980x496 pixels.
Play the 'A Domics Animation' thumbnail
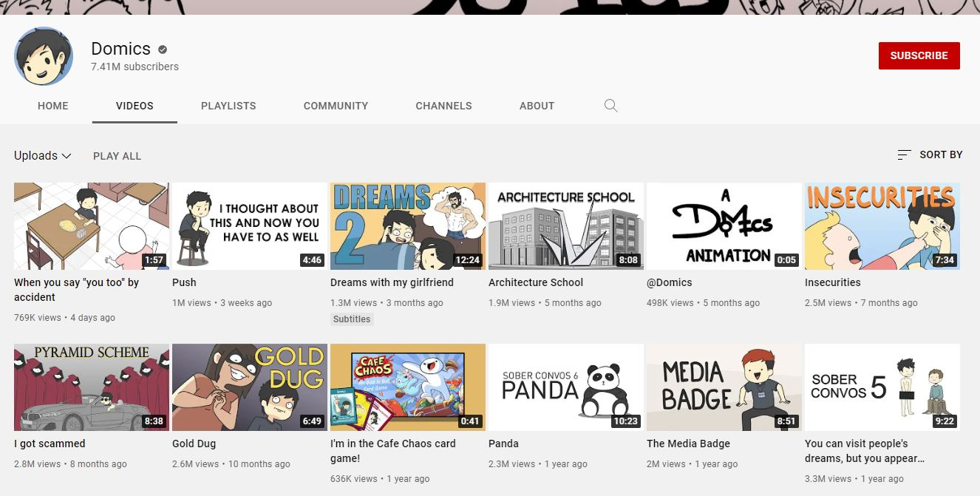coord(724,226)
